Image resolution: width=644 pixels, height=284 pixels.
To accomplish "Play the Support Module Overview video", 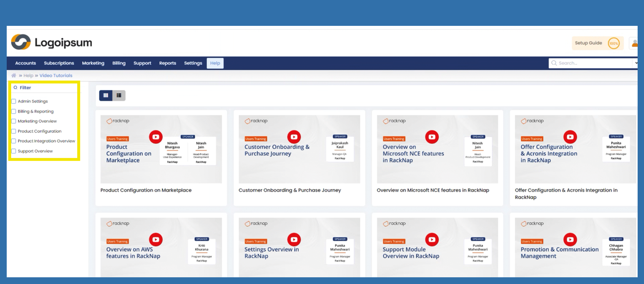I will click(x=432, y=239).
